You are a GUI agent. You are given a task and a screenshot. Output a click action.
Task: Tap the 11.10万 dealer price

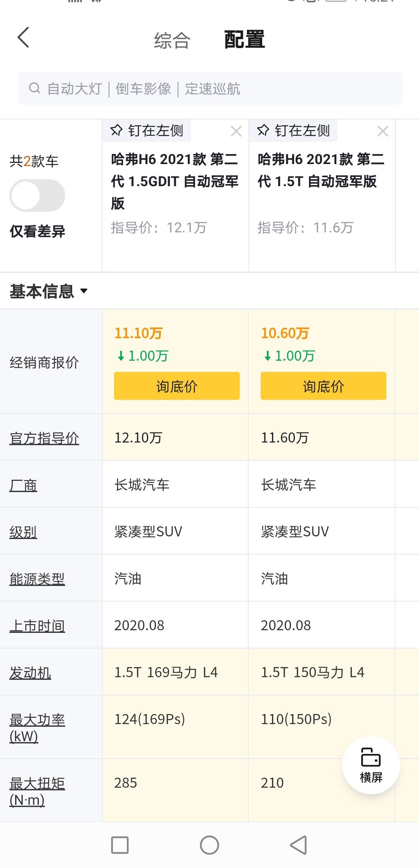[x=139, y=333]
